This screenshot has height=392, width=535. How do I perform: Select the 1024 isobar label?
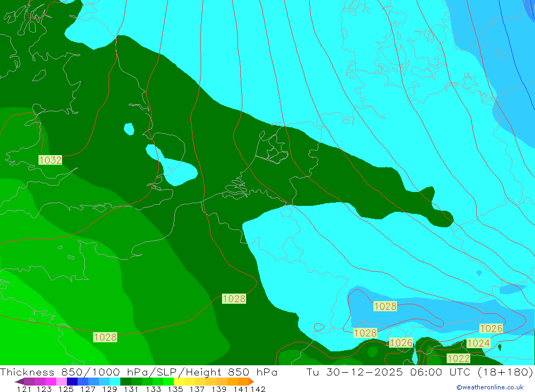coord(478,343)
